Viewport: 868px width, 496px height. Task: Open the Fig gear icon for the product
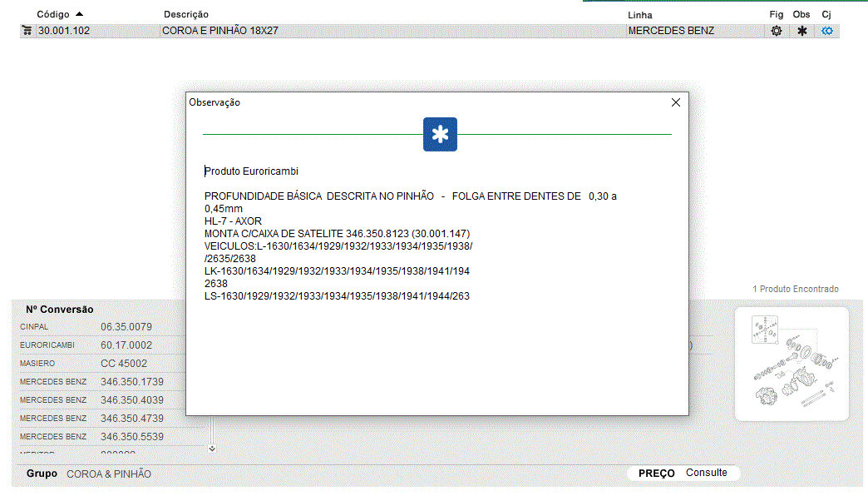pyautogui.click(x=777, y=31)
